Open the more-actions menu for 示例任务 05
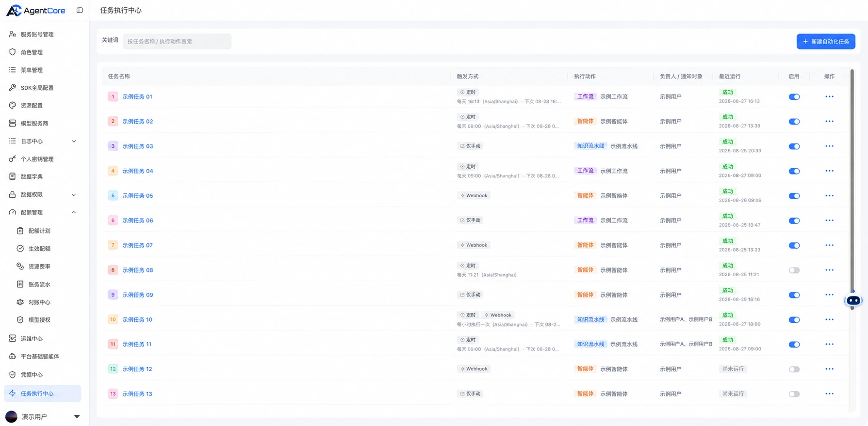 829,196
